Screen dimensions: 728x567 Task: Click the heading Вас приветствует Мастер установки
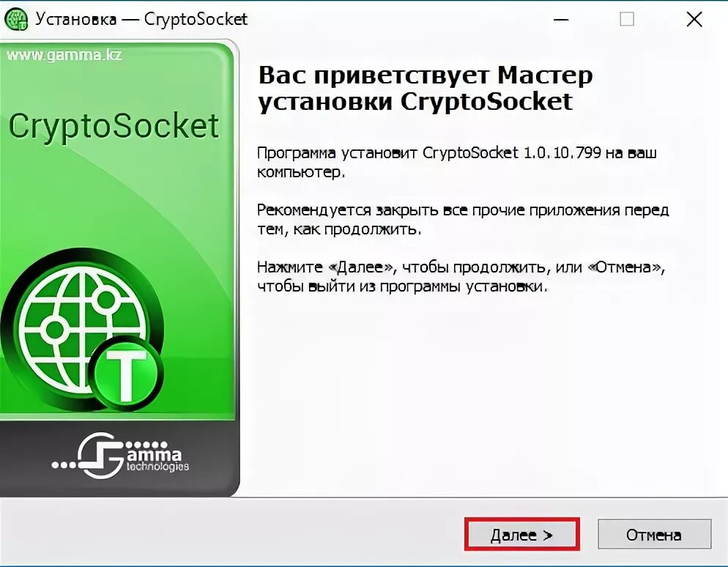pos(426,88)
